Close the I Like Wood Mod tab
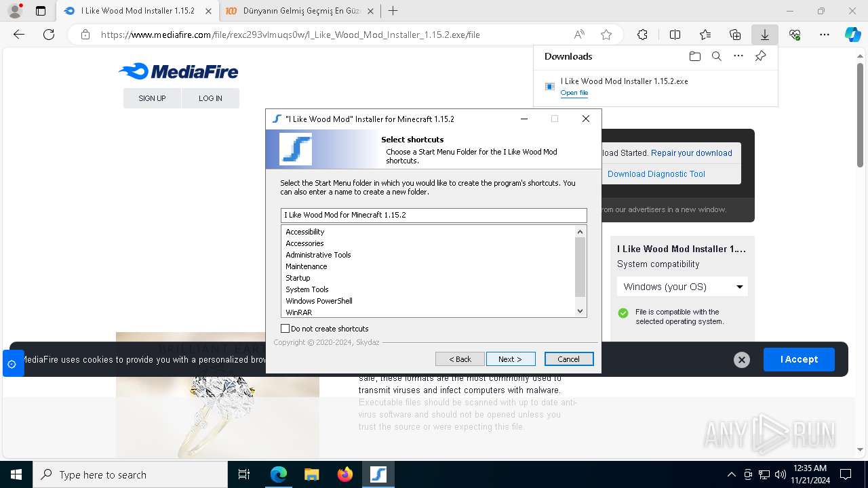This screenshot has height=488, width=868. point(208,11)
